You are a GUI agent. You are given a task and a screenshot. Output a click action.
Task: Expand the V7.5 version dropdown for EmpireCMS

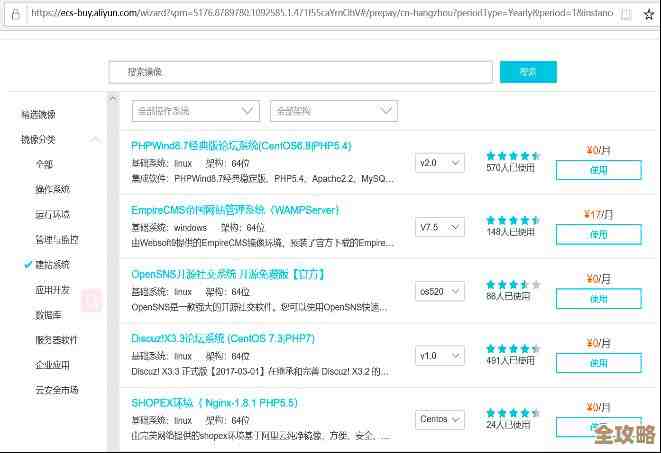click(440, 227)
